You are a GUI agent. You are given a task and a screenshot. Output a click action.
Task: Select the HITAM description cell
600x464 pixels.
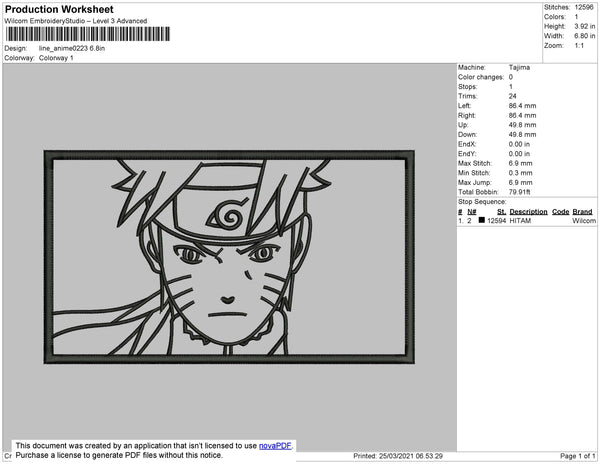click(520, 221)
